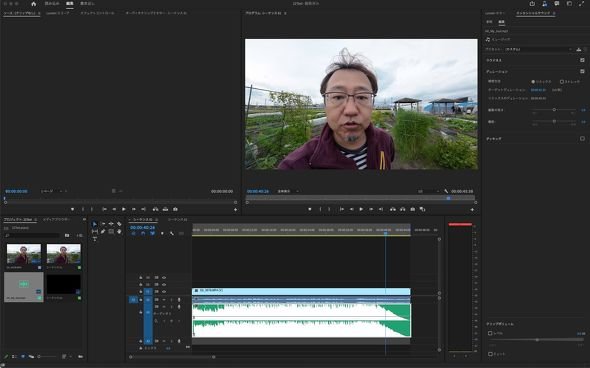Switch to the Media Browser tab
Viewport: 590px width, 368px height.
click(56, 219)
